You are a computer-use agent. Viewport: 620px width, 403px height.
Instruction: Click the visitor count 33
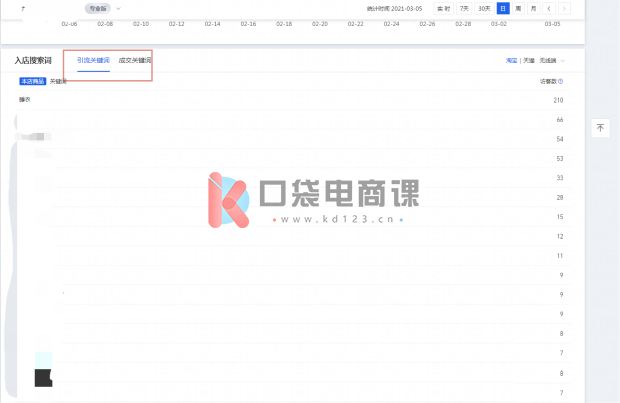pos(560,178)
